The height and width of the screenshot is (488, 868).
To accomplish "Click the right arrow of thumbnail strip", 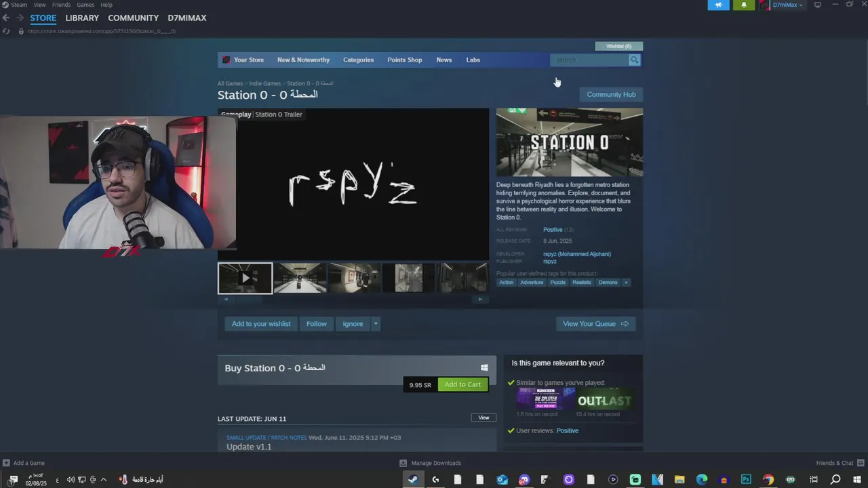I will pyautogui.click(x=480, y=299).
